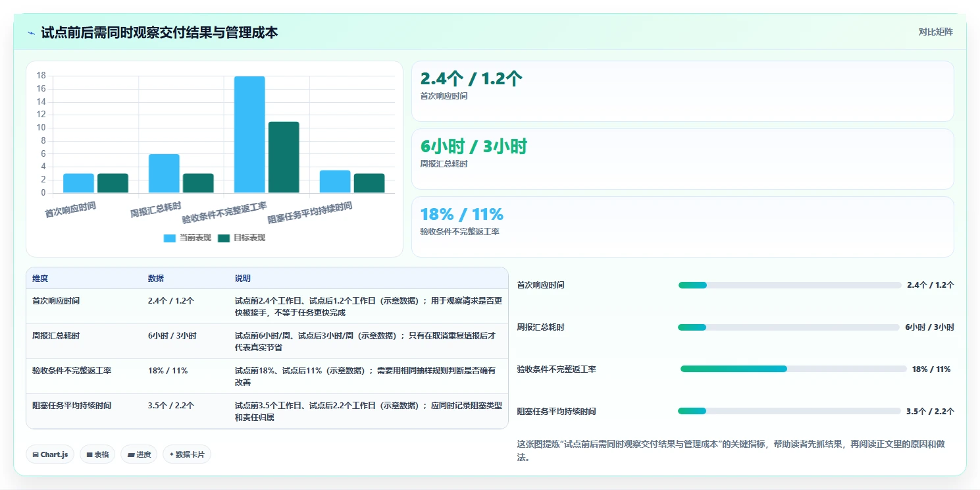Click the 表格 tag chip
Viewport: 980px width, 490px height.
(97, 454)
